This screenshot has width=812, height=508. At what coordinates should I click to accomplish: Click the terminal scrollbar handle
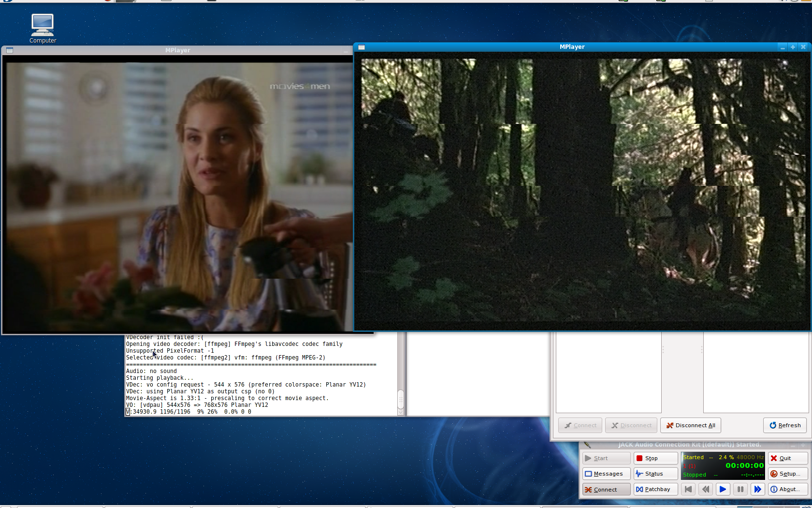pyautogui.click(x=401, y=399)
